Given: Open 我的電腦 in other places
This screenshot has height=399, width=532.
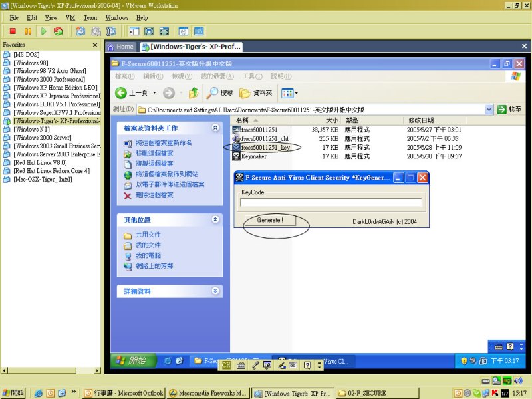Looking at the screenshot, I should [x=148, y=255].
